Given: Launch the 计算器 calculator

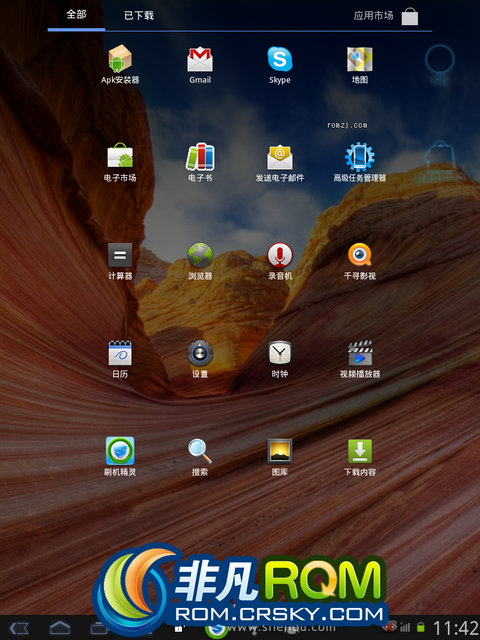Looking at the screenshot, I should [120, 261].
